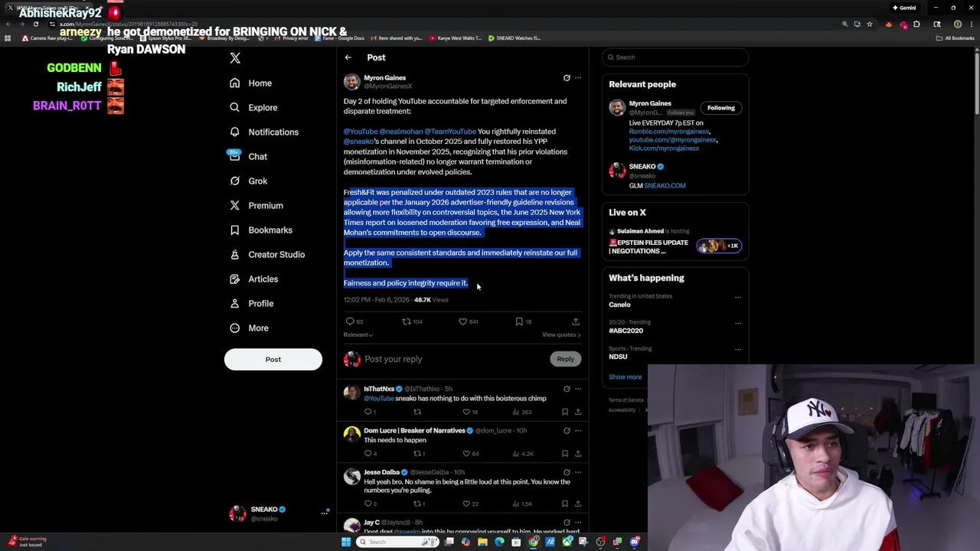Click the X search input field
The width and height of the screenshot is (980, 551).
point(675,57)
